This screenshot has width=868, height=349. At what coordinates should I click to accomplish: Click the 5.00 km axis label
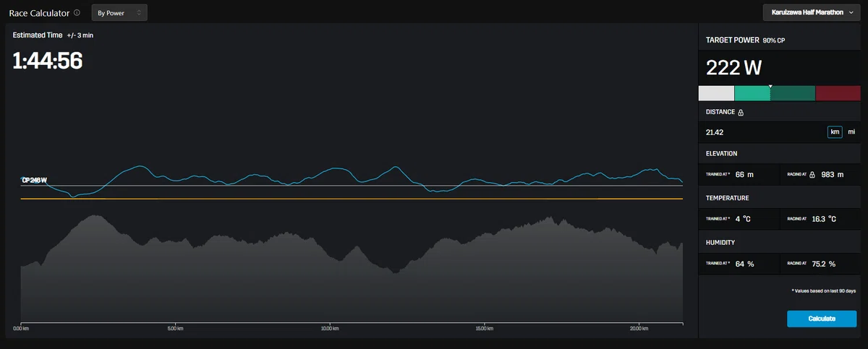pos(176,329)
